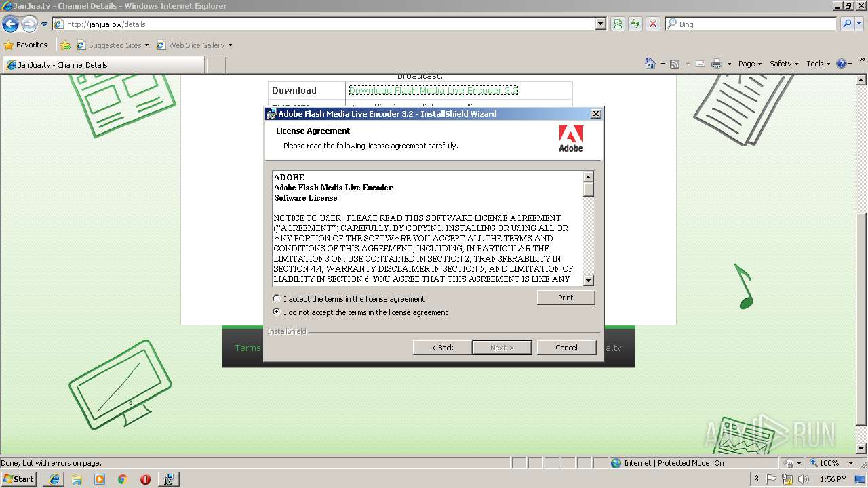Show hidden tray icons arrow

[x=756, y=479]
